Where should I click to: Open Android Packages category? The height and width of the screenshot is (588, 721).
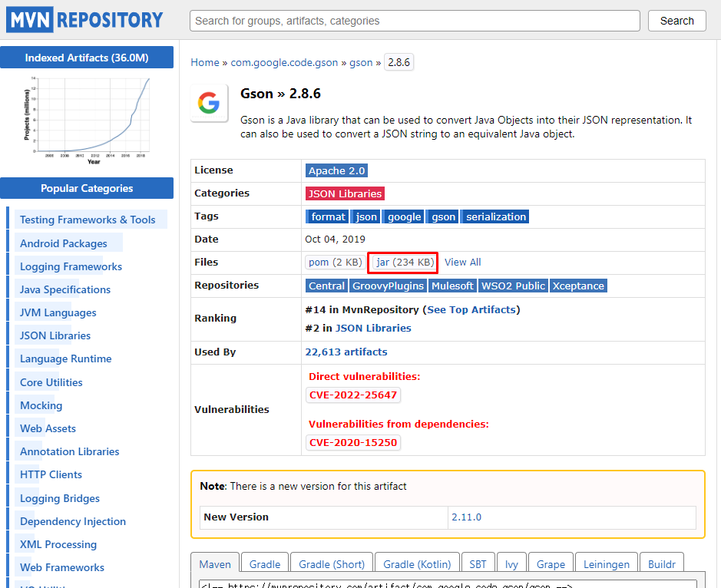[x=64, y=243]
